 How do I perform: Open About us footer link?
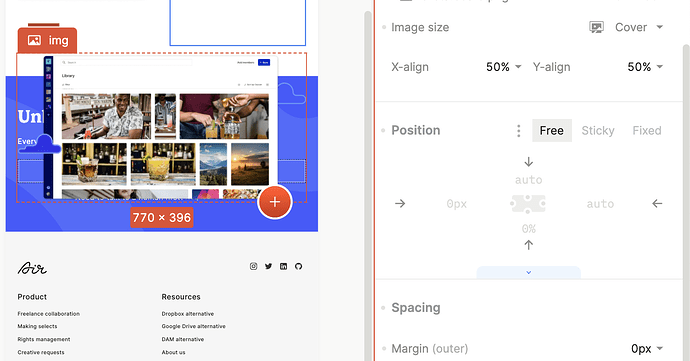pyautogui.click(x=173, y=352)
